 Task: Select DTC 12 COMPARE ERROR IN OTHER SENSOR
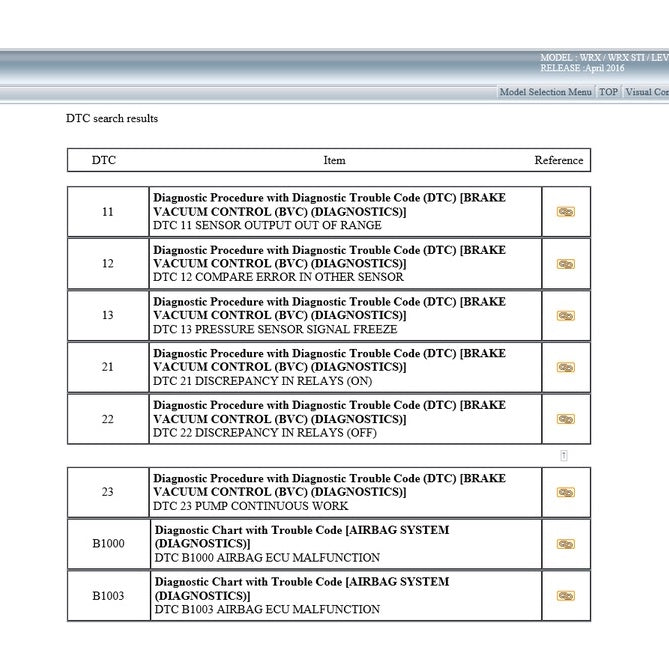(x=278, y=278)
